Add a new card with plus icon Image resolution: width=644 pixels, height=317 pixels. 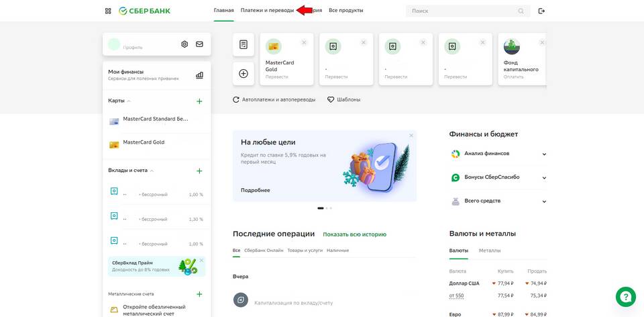point(199,101)
